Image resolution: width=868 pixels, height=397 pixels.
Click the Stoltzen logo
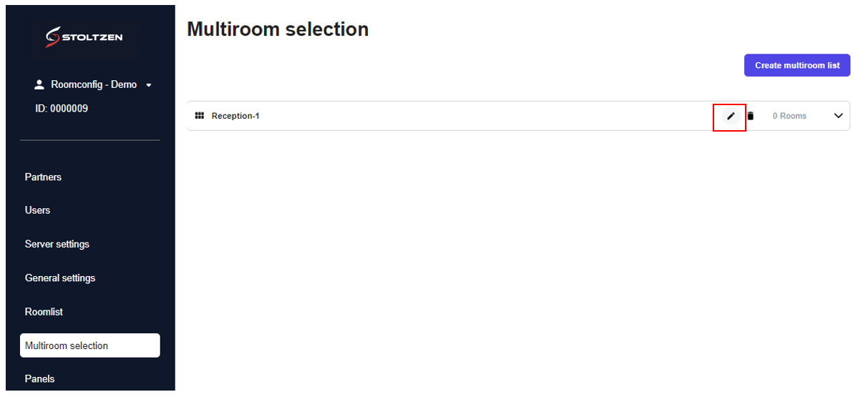point(84,37)
